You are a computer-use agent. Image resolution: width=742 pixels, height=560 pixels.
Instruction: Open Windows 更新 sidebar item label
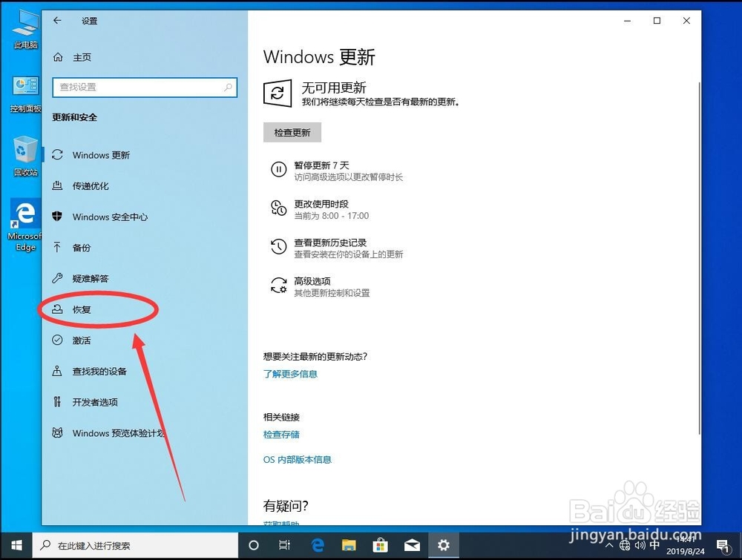click(x=101, y=155)
